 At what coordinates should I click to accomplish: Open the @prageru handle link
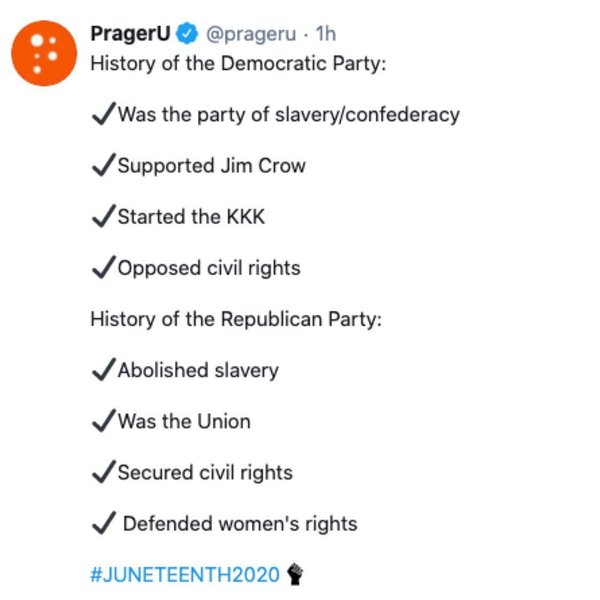251,34
